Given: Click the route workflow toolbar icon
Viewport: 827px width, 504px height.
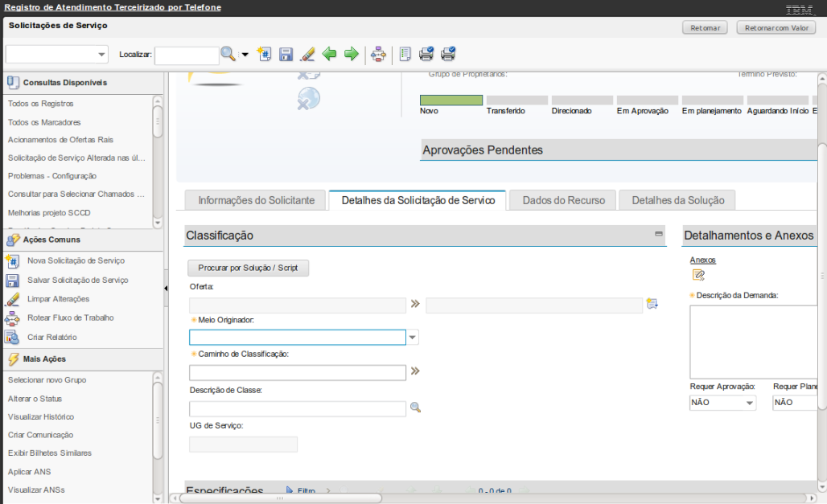Looking at the screenshot, I should (x=378, y=54).
